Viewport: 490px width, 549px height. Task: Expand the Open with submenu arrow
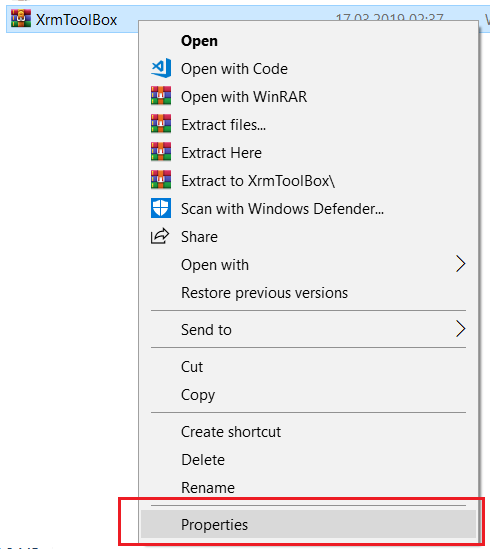tap(461, 264)
